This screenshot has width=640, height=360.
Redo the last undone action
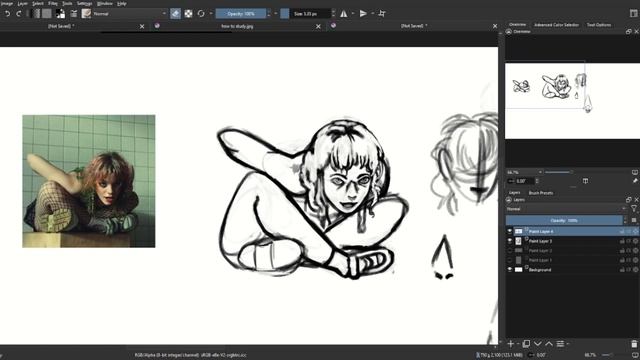tap(19, 14)
